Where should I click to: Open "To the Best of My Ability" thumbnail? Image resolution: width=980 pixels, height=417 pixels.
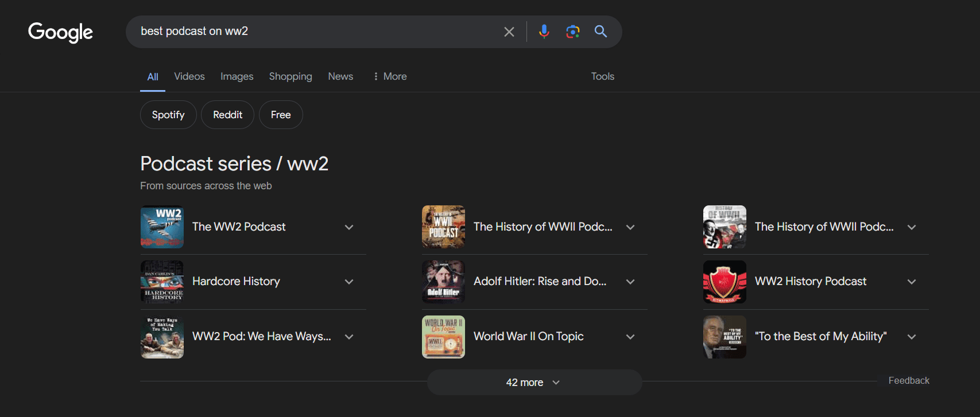point(725,337)
